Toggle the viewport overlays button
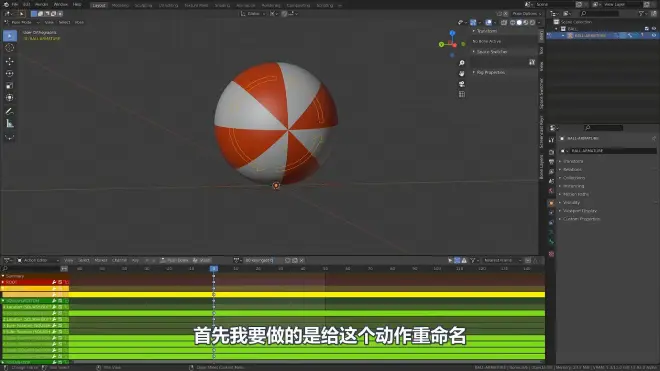The width and height of the screenshot is (660, 371). 488,22
